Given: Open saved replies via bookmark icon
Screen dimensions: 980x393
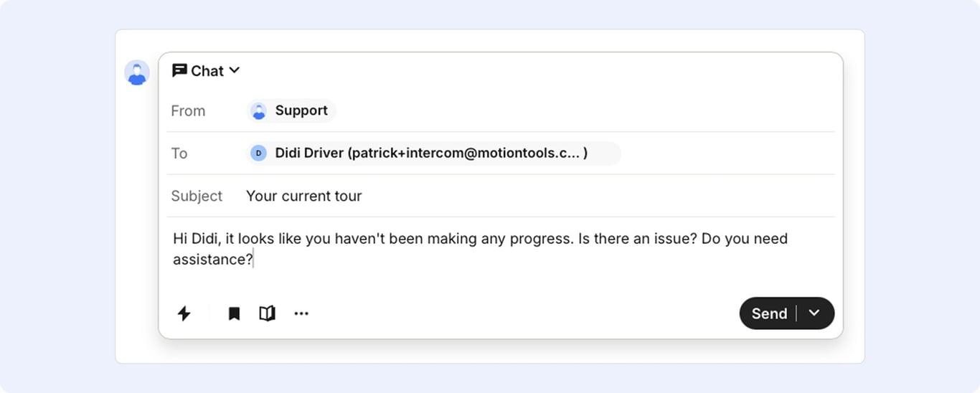Looking at the screenshot, I should [x=234, y=313].
